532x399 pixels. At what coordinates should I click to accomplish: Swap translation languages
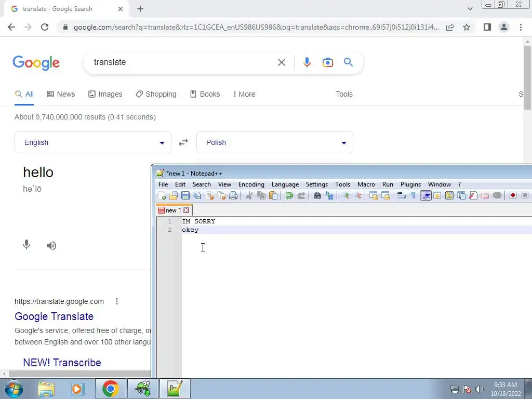click(183, 142)
